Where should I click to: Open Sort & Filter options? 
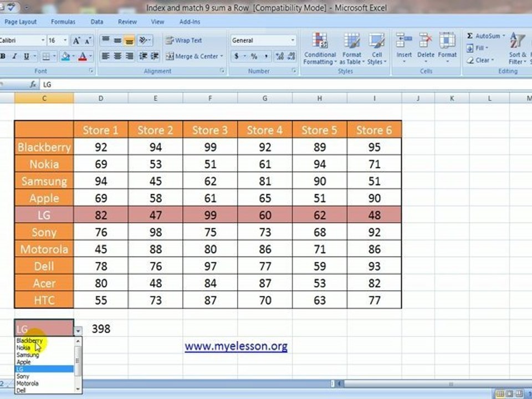coord(518,49)
